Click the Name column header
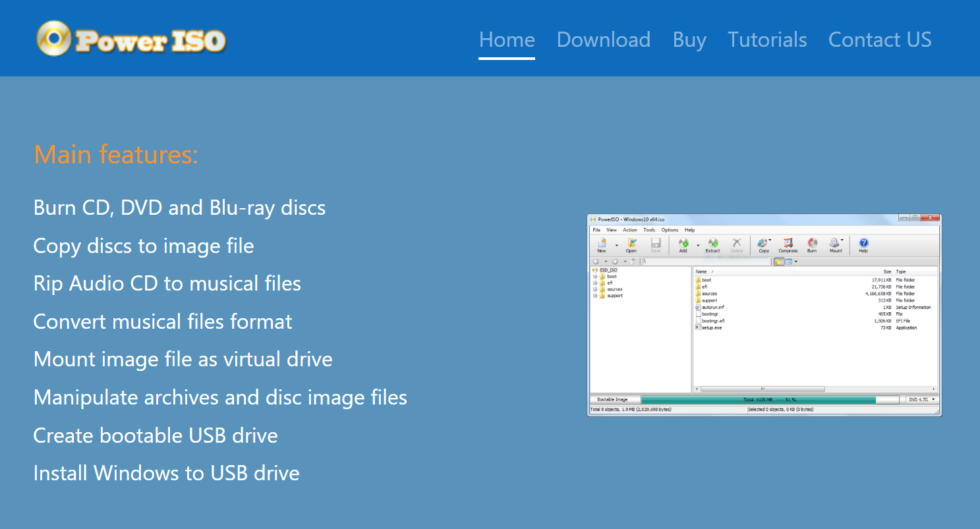 pos(743,271)
